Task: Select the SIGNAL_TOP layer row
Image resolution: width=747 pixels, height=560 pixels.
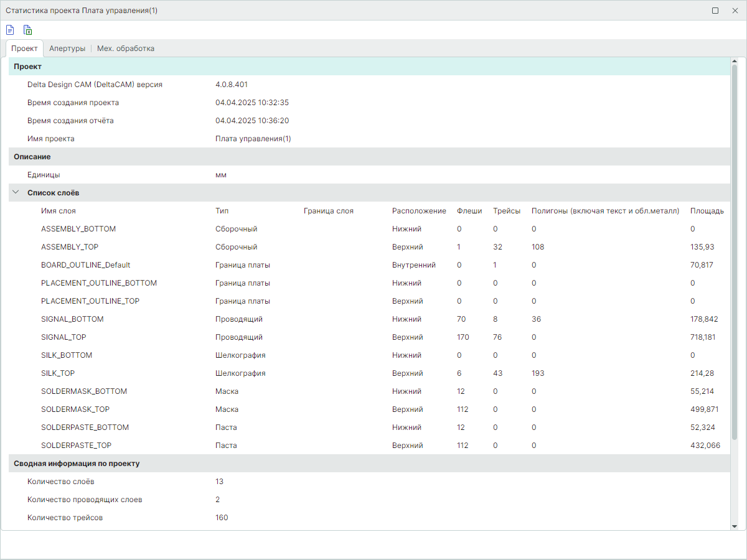Action: (x=63, y=337)
